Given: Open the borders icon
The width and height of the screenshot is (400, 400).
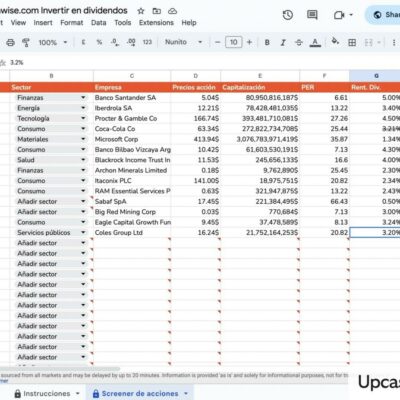Looking at the screenshot, I should pos(352,42).
